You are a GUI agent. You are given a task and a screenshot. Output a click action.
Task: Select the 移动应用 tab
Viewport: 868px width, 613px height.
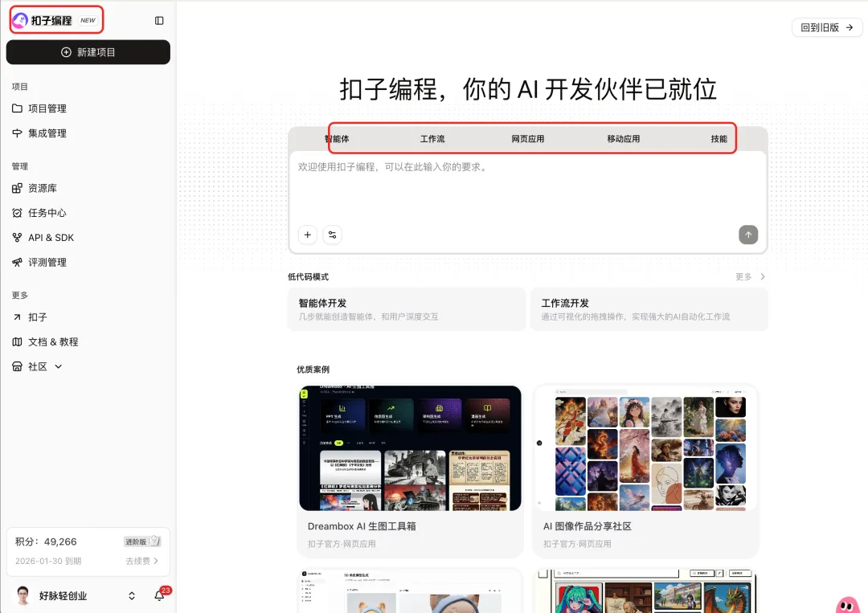pyautogui.click(x=624, y=139)
